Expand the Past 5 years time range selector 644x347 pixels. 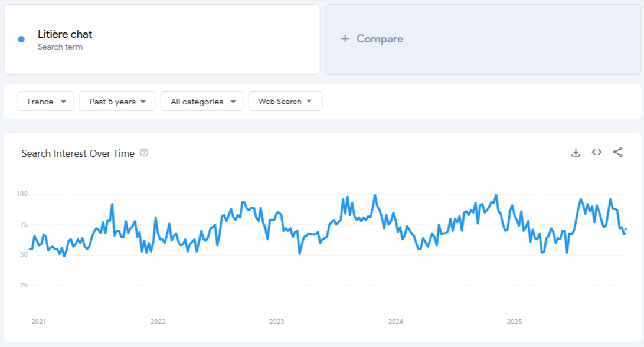pyautogui.click(x=117, y=101)
